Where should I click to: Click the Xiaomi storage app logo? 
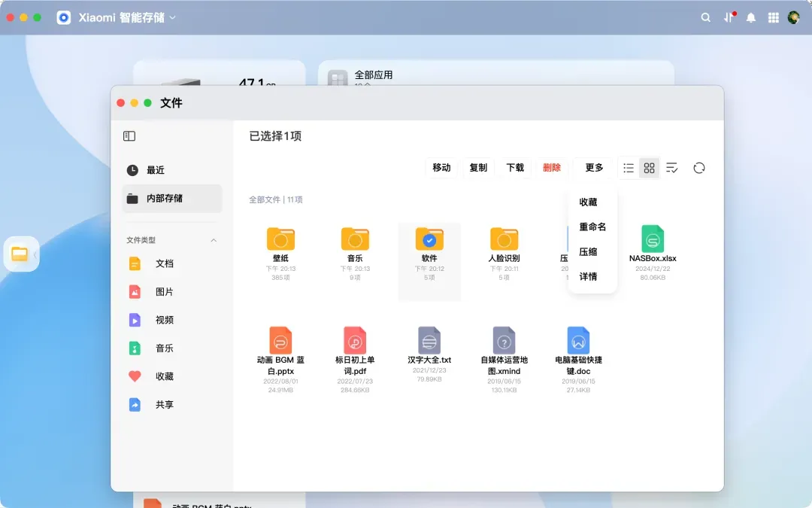64,17
